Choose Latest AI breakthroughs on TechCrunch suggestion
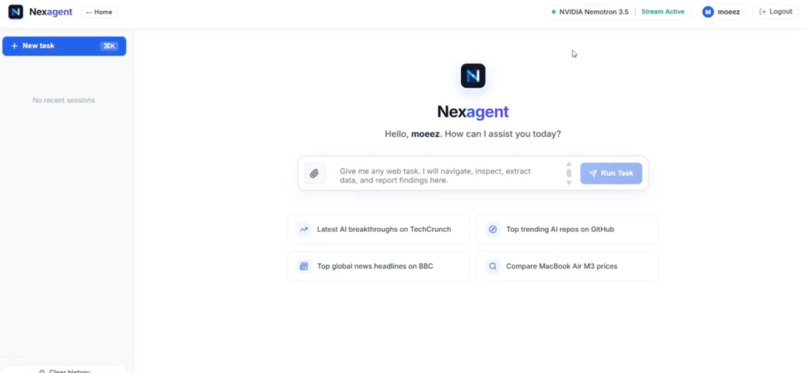 (378, 229)
